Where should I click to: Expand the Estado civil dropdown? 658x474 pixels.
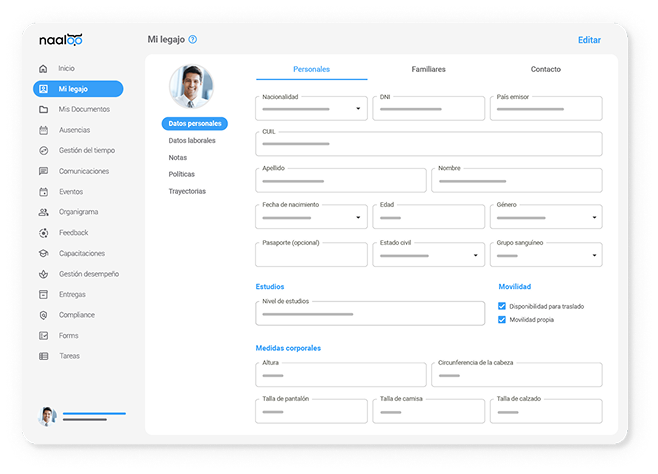point(475,255)
